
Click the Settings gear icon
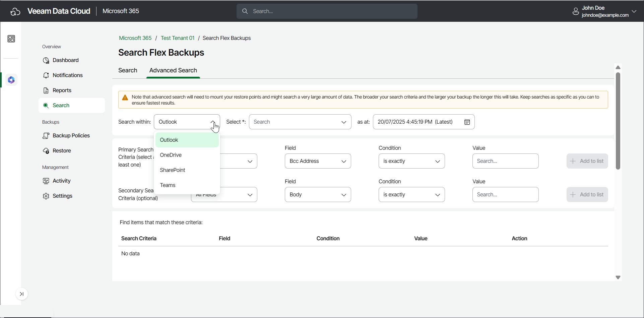46,196
